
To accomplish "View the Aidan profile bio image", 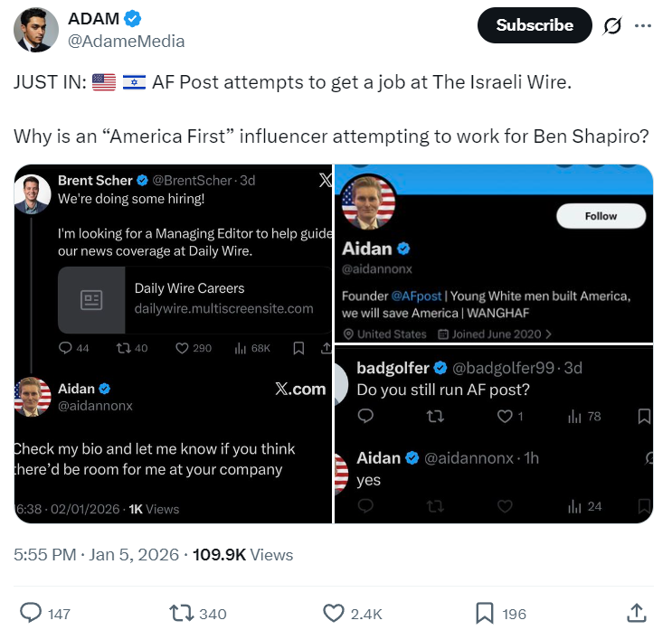I will tap(494, 253).
